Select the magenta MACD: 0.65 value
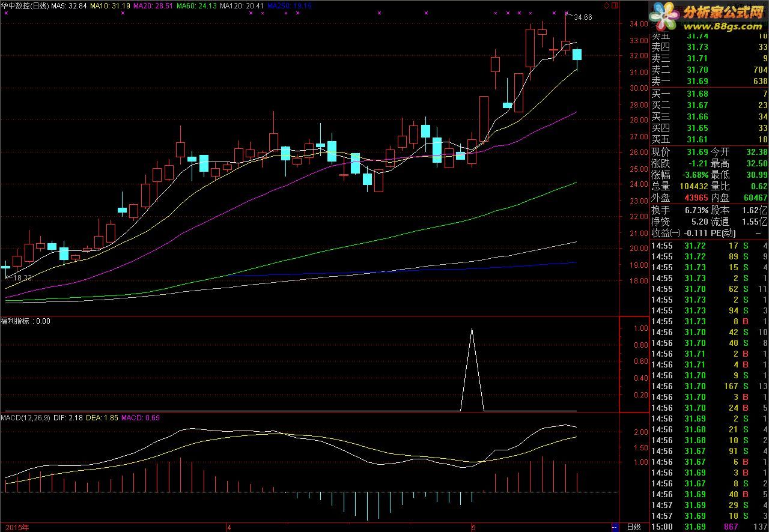 pos(141,417)
